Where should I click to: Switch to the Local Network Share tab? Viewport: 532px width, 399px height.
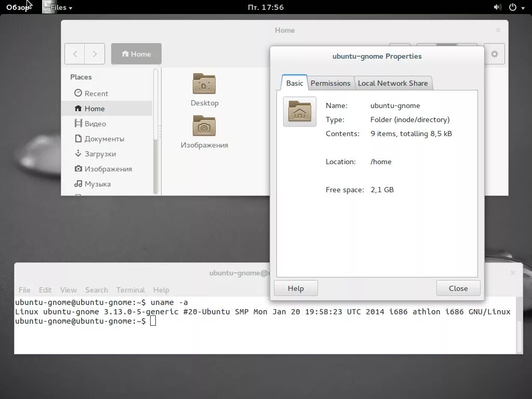[x=393, y=83]
